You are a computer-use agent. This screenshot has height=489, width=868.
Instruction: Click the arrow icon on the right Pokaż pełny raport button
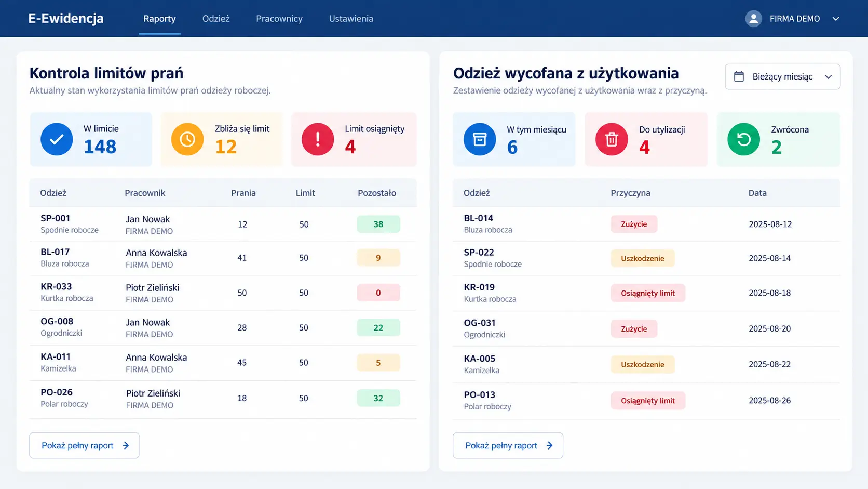point(549,445)
